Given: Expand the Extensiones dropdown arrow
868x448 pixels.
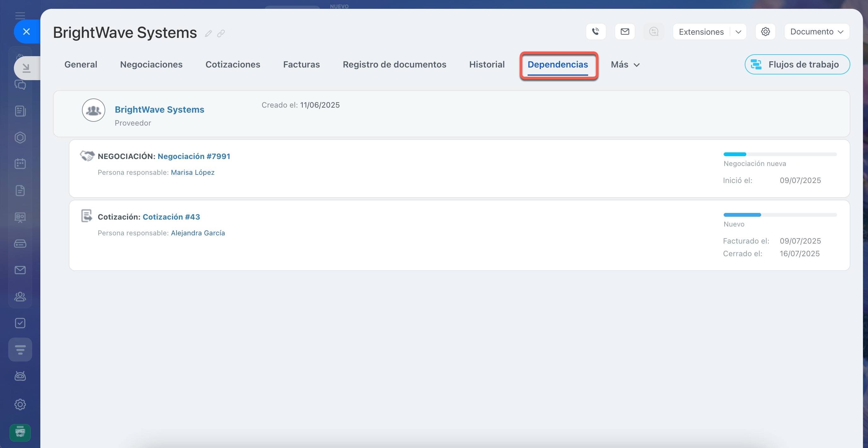Looking at the screenshot, I should coord(738,32).
